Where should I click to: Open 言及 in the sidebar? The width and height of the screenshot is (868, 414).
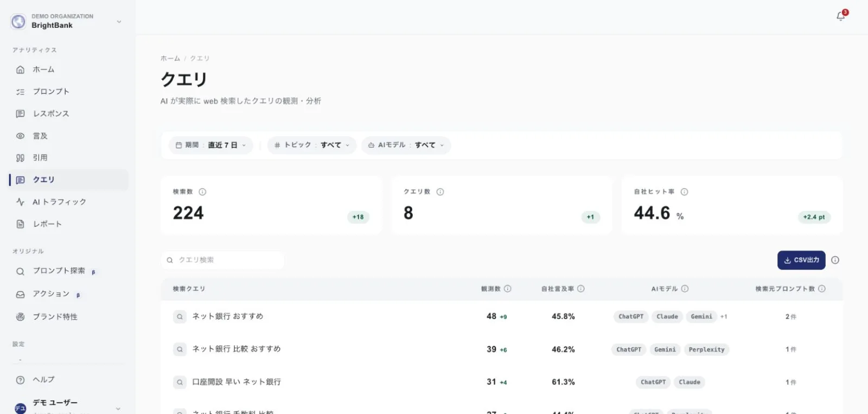pos(69,136)
